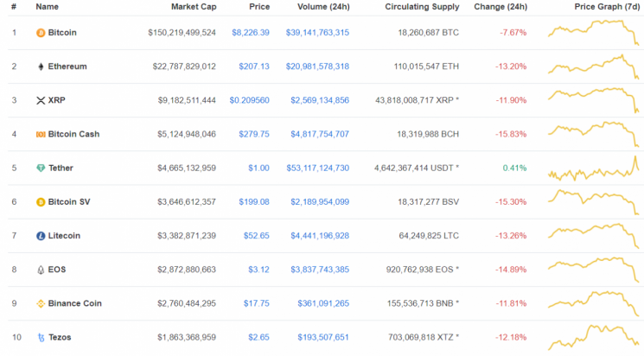Screen dimensions: 644x356
Task: Open the Bitcoin SV name link
Action: pyautogui.click(x=69, y=202)
